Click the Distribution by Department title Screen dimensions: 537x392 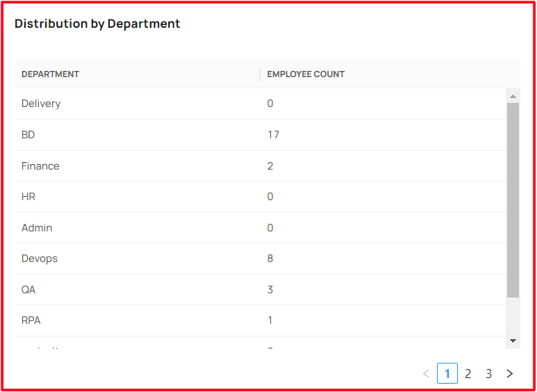[97, 24]
